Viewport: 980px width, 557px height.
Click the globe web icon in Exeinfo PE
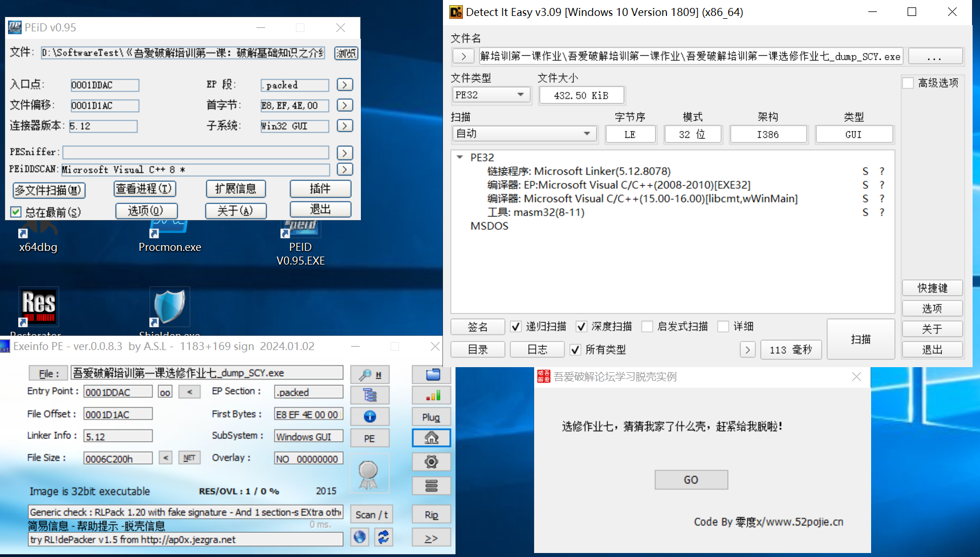coord(360,536)
